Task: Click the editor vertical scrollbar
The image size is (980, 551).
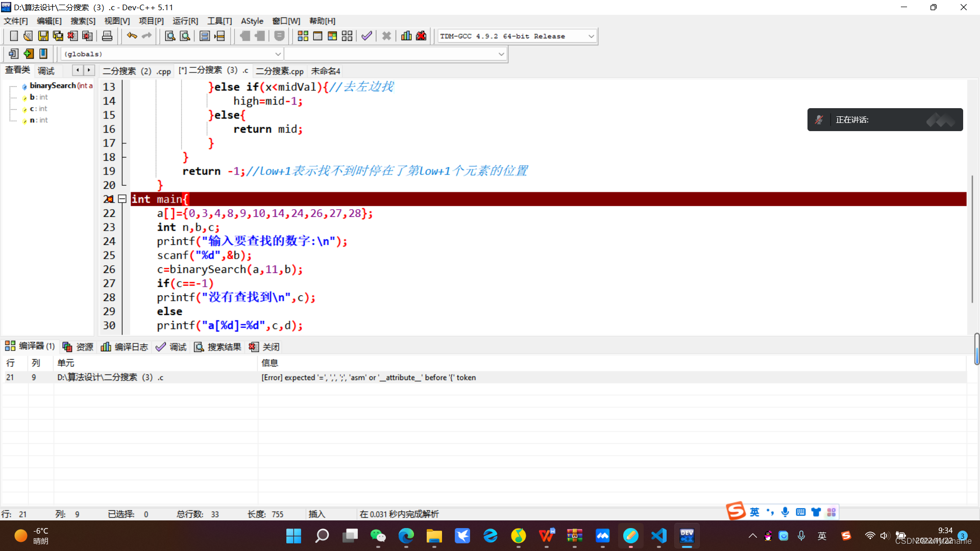Action: (972, 240)
